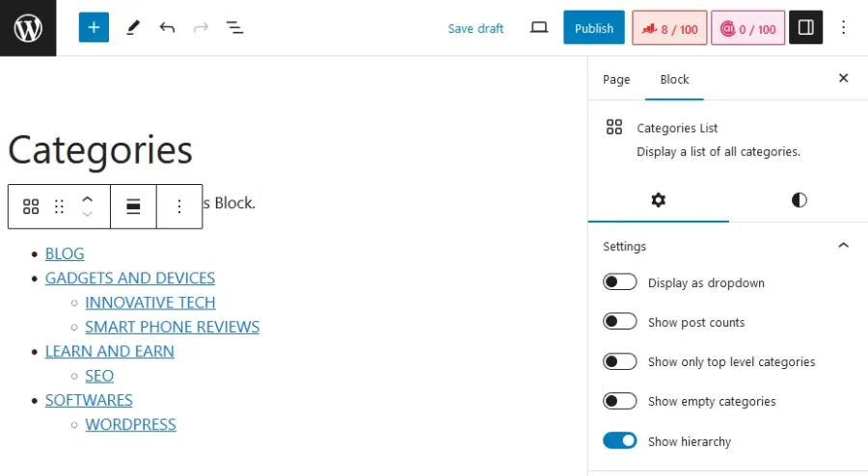This screenshot has height=476, width=868.
Task: Open the WORDPRESS subcategory link
Action: coord(130,424)
